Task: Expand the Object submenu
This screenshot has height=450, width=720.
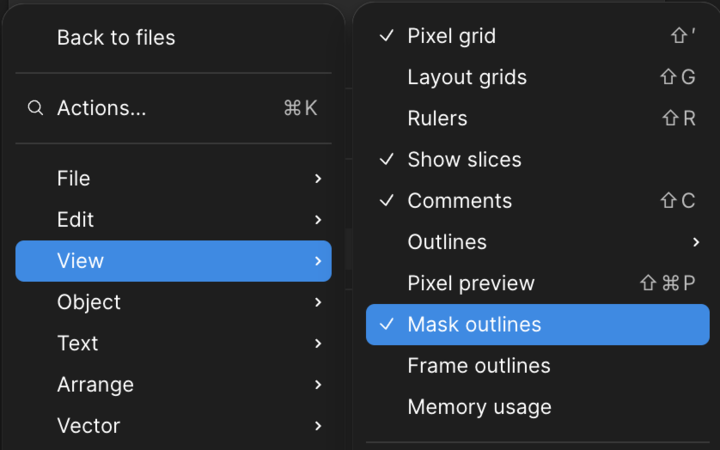Action: pyautogui.click(x=174, y=302)
